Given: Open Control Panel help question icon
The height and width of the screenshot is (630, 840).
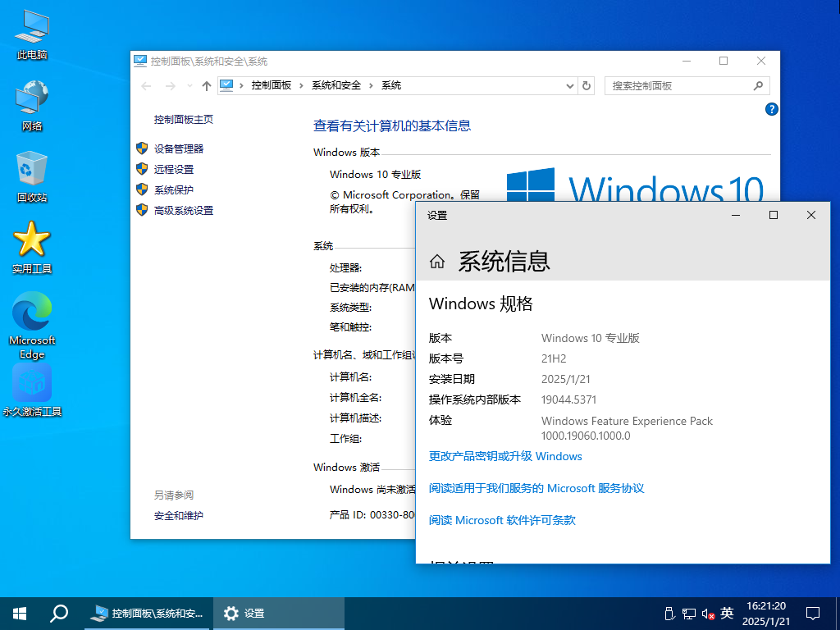Looking at the screenshot, I should 771,109.
